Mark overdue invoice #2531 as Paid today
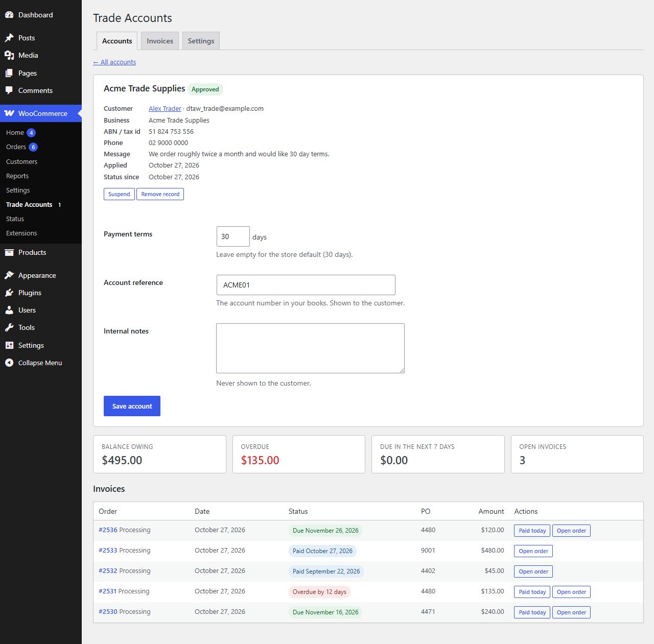This screenshot has width=654, height=644. coord(532,592)
